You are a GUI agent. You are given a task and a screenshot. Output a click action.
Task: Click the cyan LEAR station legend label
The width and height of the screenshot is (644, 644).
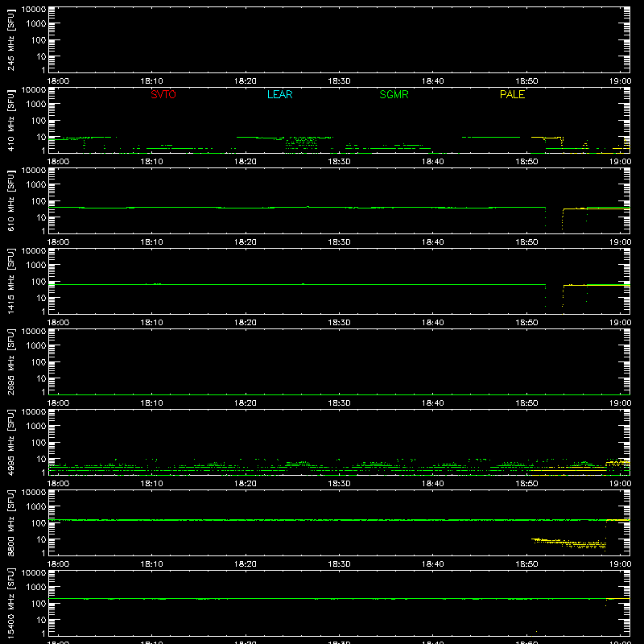point(279,94)
